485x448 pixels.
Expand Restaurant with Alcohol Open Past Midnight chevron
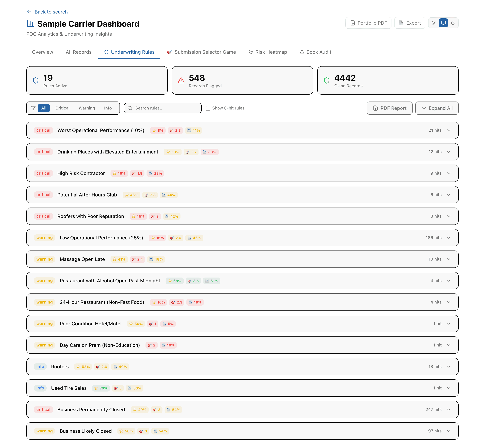point(449,281)
